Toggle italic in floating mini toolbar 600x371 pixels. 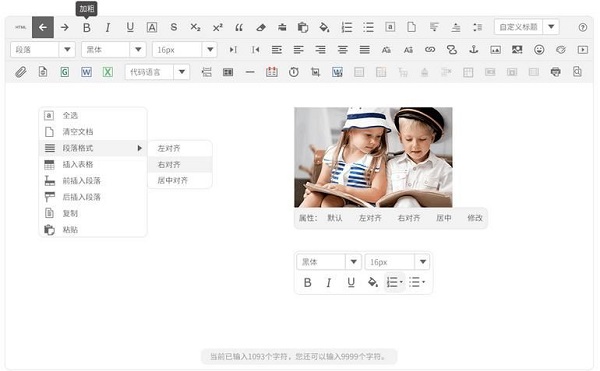pos(329,283)
